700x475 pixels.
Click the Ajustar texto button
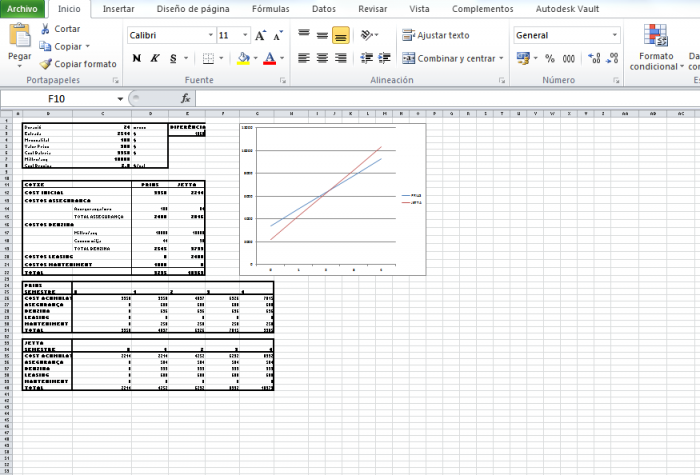435,35
